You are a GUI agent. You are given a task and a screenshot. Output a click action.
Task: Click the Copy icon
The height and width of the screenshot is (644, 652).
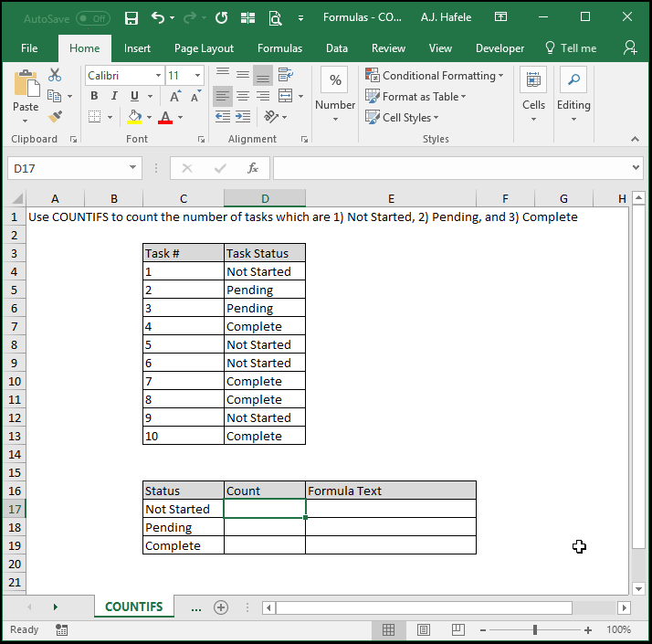54,96
